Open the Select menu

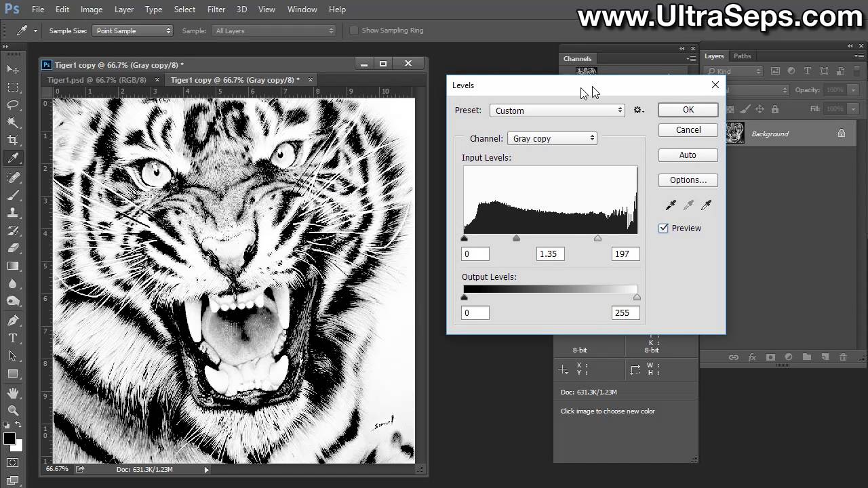[x=184, y=9]
